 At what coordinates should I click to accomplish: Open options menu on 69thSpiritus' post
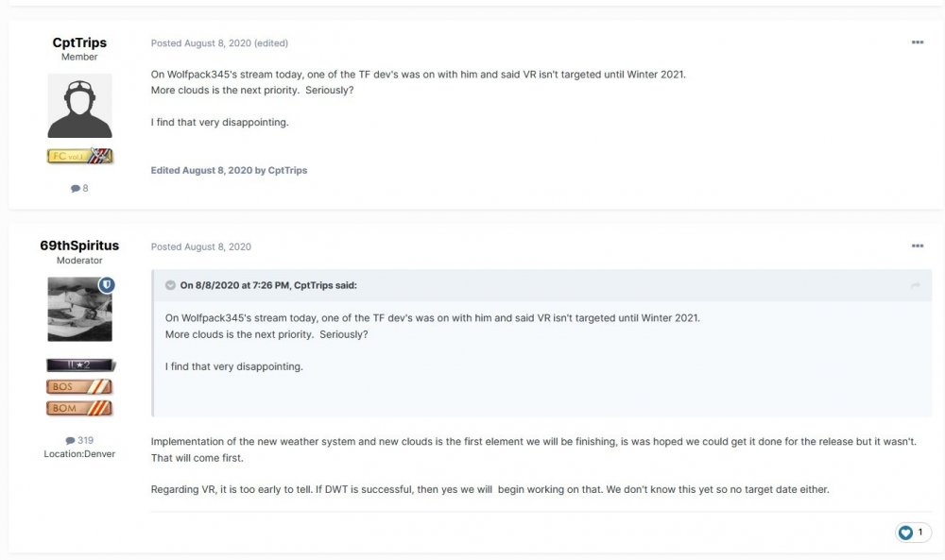(x=917, y=246)
